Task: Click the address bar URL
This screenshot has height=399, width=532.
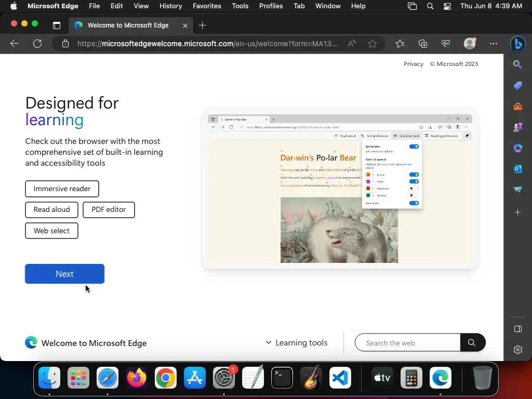Action: pos(207,44)
